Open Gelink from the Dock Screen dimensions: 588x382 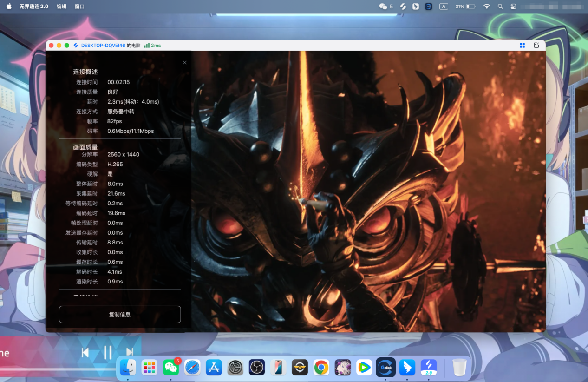point(385,368)
